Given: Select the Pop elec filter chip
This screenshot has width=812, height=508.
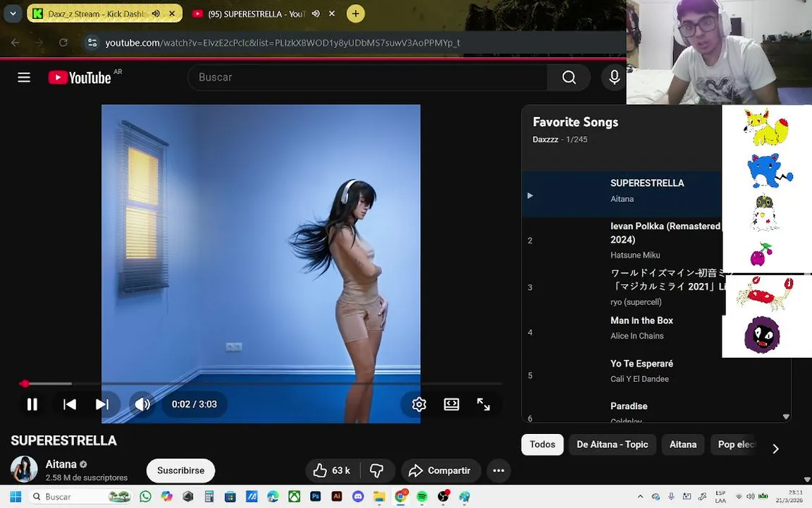Looking at the screenshot, I should click(x=735, y=445).
